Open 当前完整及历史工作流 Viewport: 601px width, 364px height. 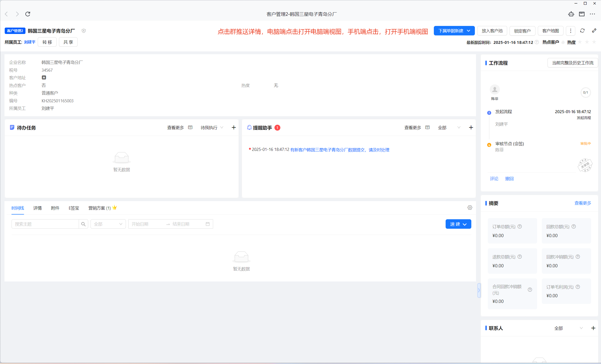tap(573, 63)
